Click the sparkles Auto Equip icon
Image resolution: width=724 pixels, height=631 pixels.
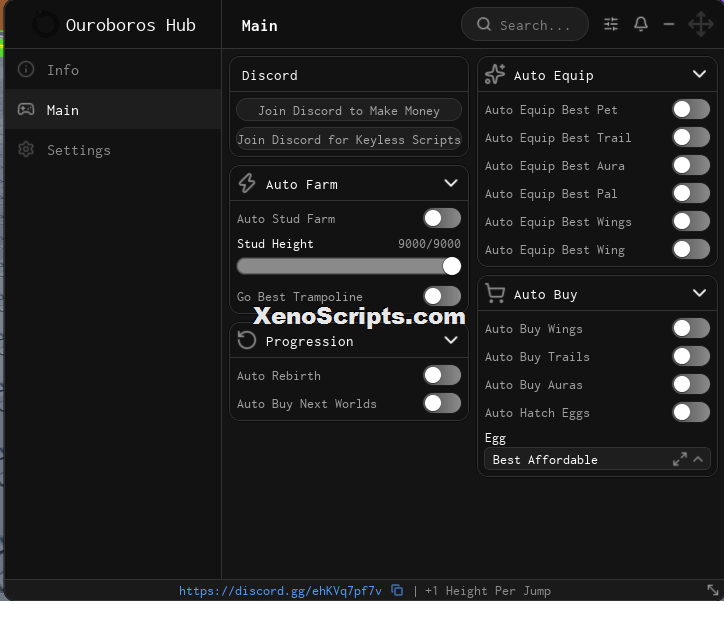[x=495, y=74]
